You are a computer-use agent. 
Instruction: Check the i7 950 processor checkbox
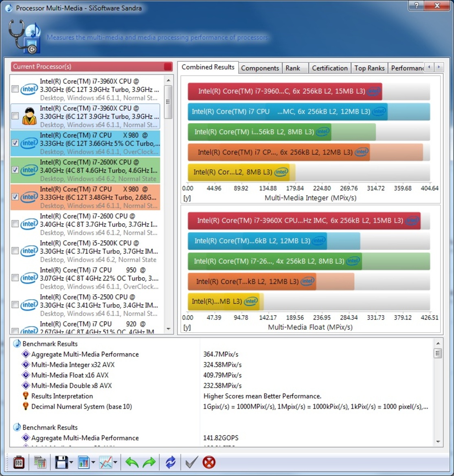[x=15, y=278]
